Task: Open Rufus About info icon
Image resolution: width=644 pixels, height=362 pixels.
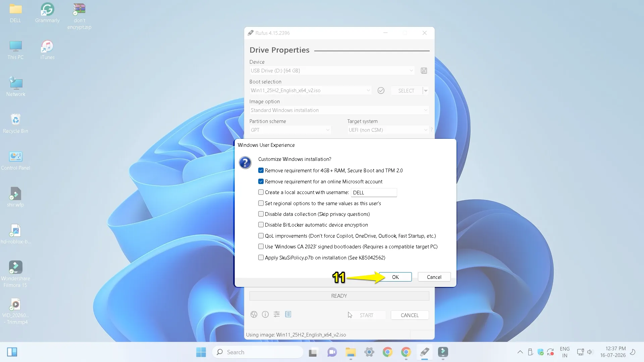Action: point(265,314)
